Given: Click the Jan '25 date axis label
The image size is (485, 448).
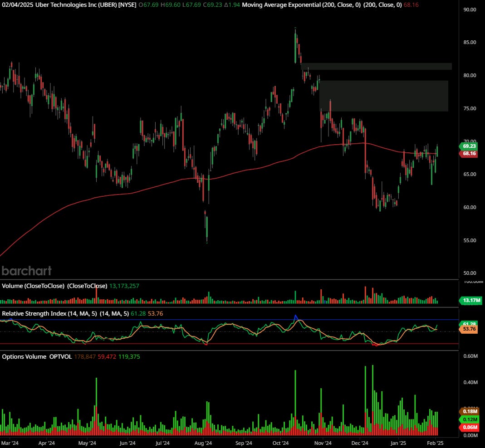Looking at the screenshot, I should click(398, 443).
